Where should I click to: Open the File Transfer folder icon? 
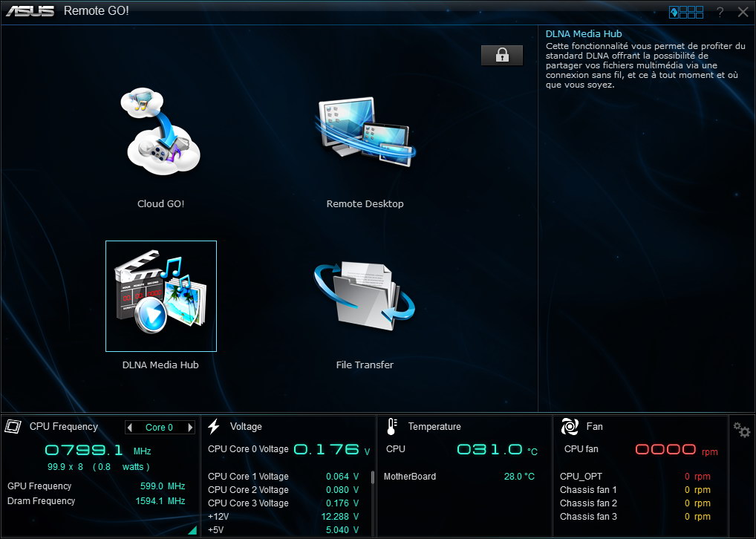pyautogui.click(x=365, y=296)
